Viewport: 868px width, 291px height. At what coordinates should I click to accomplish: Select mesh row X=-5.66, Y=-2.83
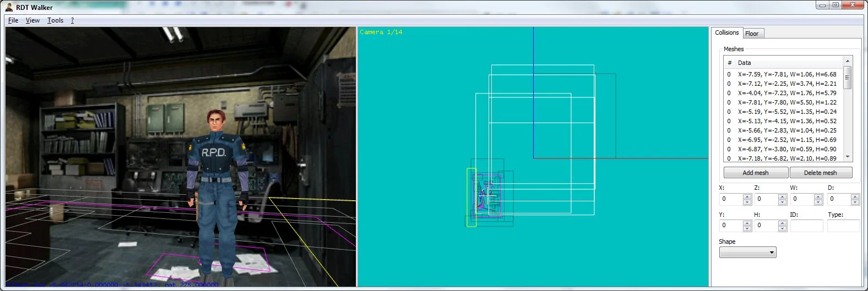tap(784, 130)
